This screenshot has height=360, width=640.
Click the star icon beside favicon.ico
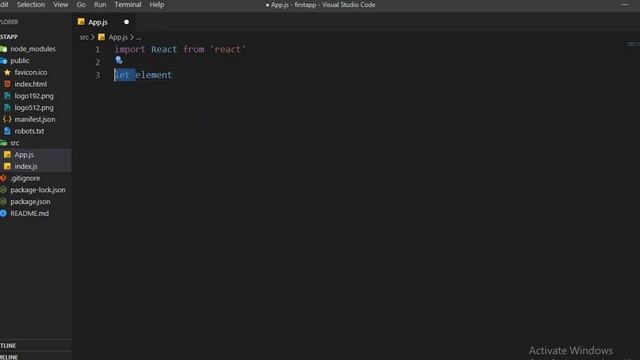pyautogui.click(x=7, y=73)
